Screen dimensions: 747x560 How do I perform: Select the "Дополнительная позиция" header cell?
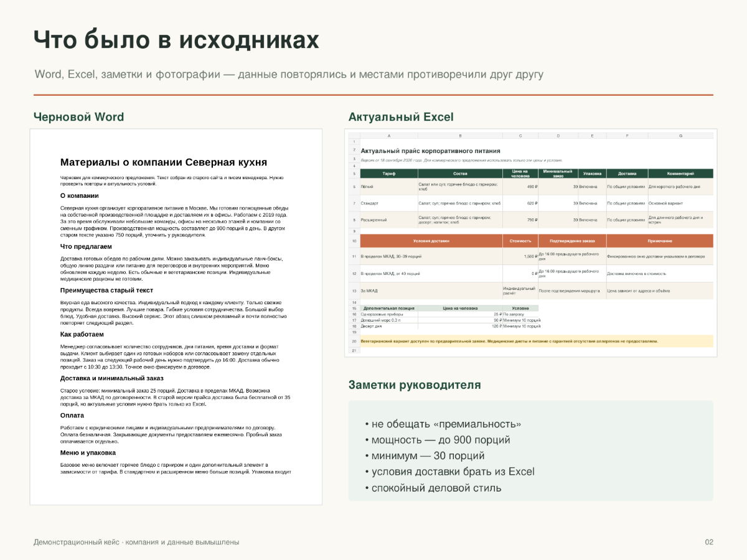pyautogui.click(x=388, y=308)
